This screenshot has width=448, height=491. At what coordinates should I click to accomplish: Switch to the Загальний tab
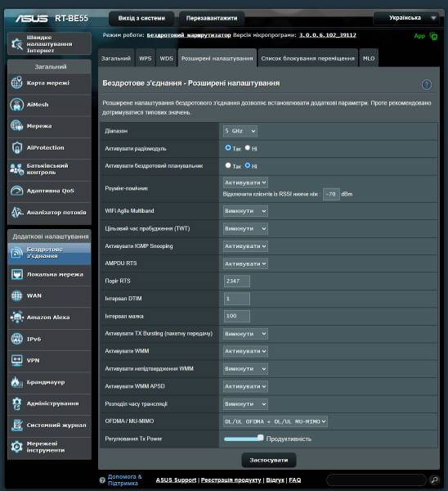[x=116, y=58]
